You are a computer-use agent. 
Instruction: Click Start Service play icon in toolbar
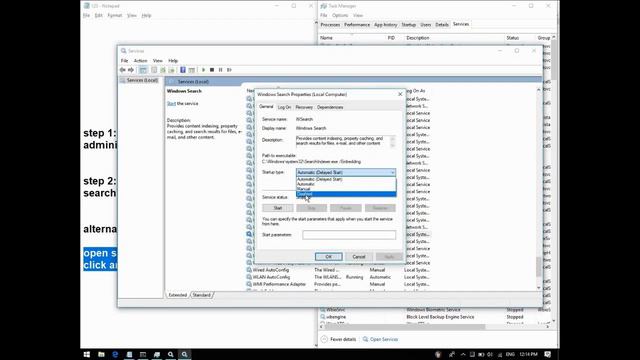point(203,70)
